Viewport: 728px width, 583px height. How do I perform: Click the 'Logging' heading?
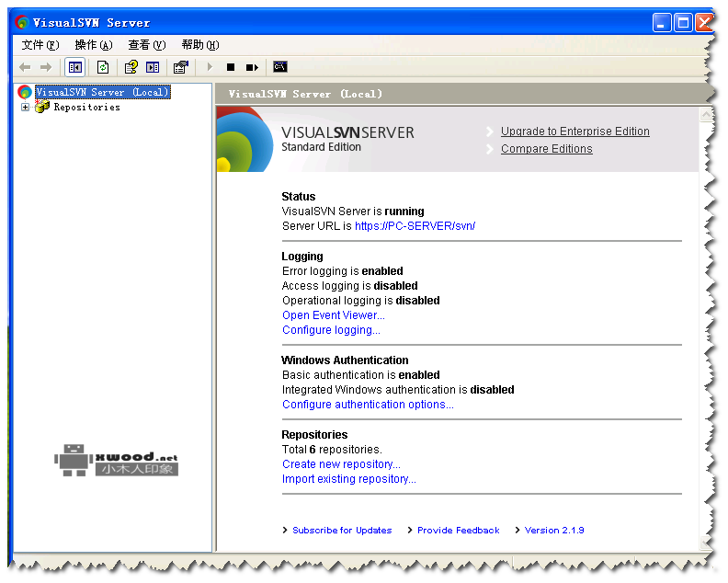(301, 257)
